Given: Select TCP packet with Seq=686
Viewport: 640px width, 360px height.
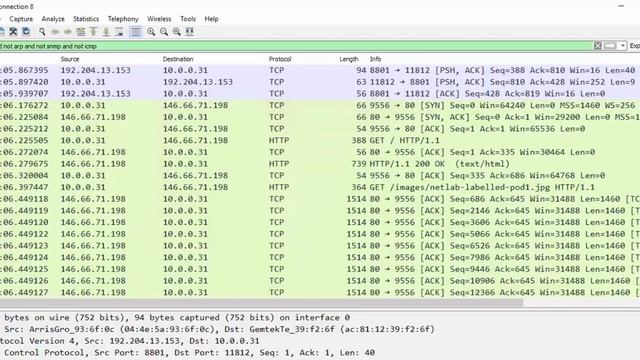Looking at the screenshot, I should 320,199.
